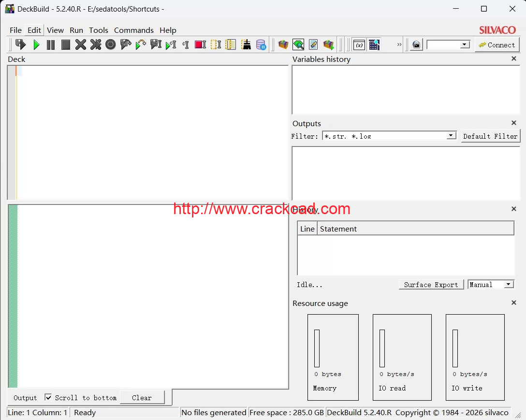Close the Variables history panel

[513, 58]
